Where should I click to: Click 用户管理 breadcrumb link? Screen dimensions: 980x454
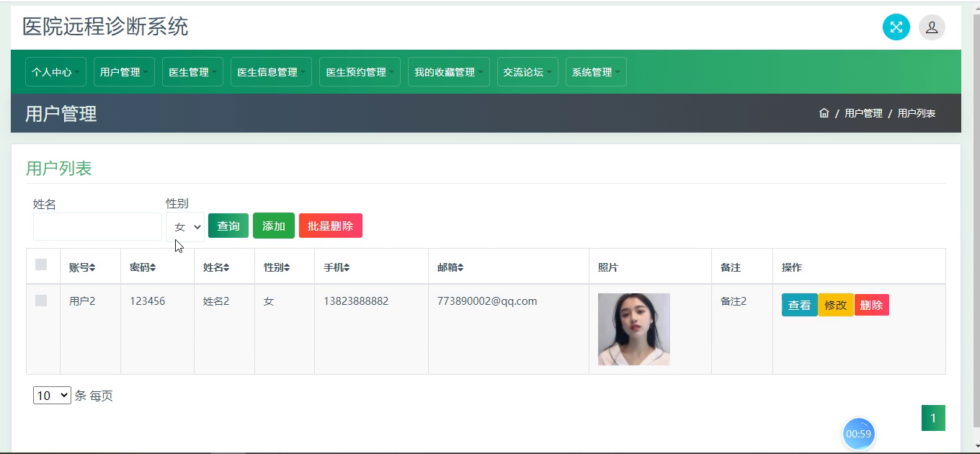pos(863,113)
